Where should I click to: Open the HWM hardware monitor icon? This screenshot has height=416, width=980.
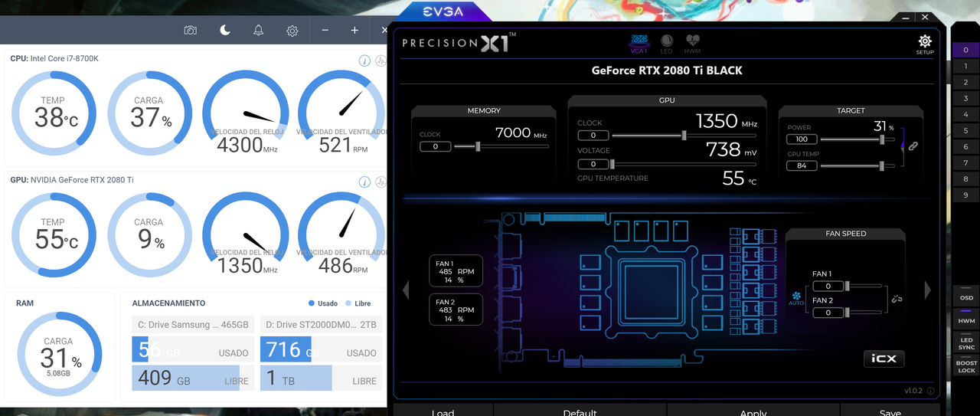pos(692,43)
